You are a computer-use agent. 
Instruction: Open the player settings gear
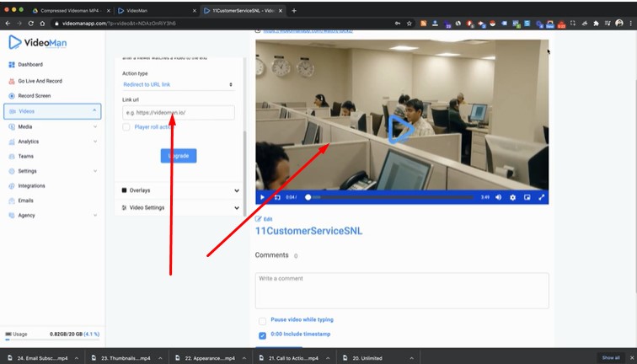(x=512, y=197)
